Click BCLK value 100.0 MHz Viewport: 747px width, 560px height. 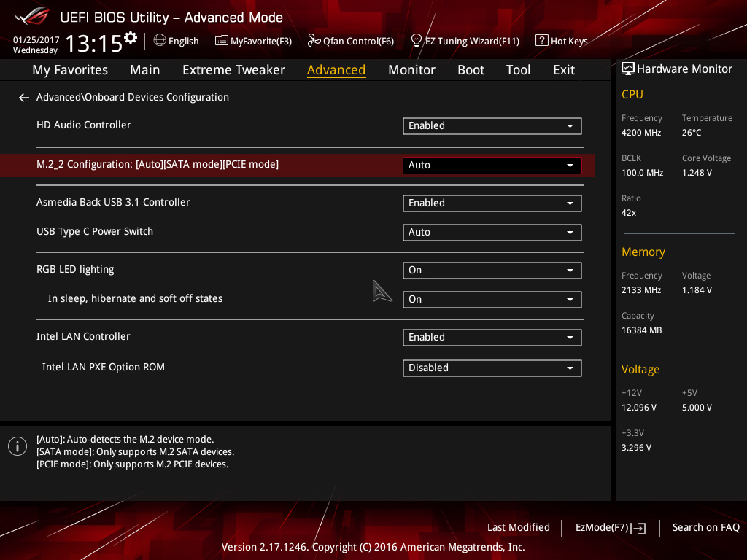coord(642,173)
